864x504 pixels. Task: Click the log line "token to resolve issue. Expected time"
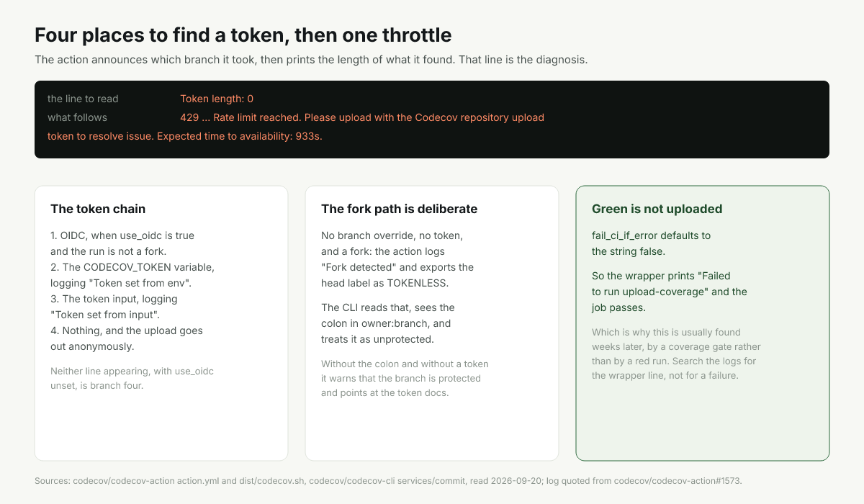(185, 136)
